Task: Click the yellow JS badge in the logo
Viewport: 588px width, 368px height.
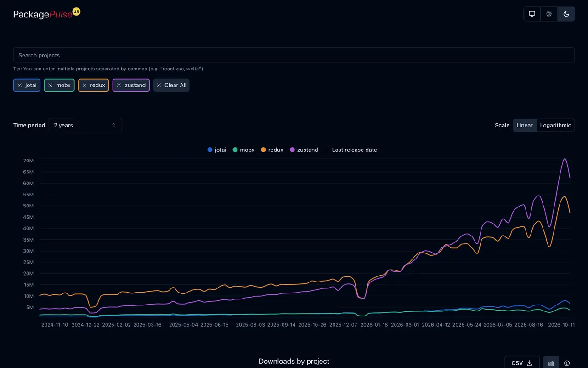Action: 76,11
